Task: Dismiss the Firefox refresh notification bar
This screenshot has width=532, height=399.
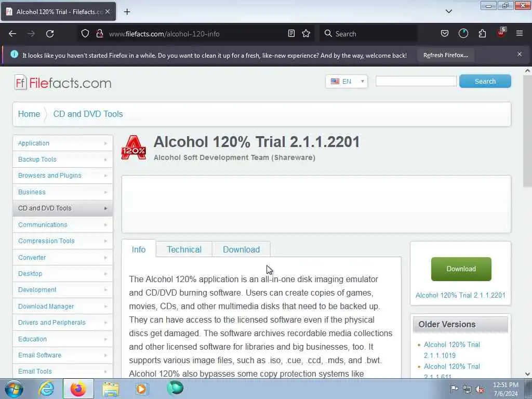Action: [x=520, y=54]
